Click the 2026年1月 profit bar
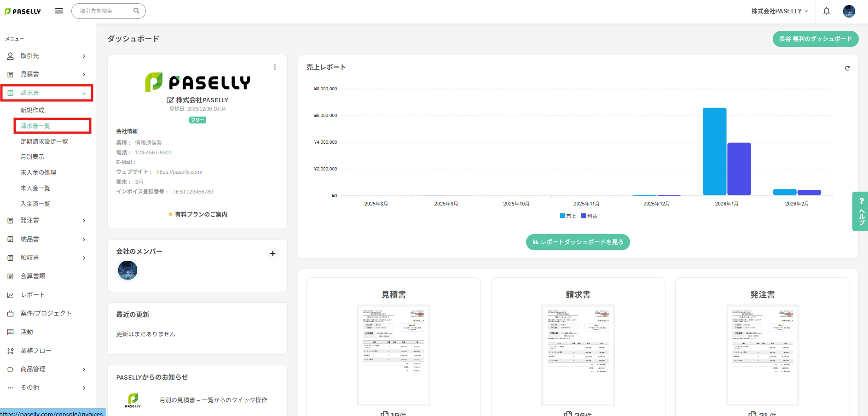868x416 pixels. 739,169
